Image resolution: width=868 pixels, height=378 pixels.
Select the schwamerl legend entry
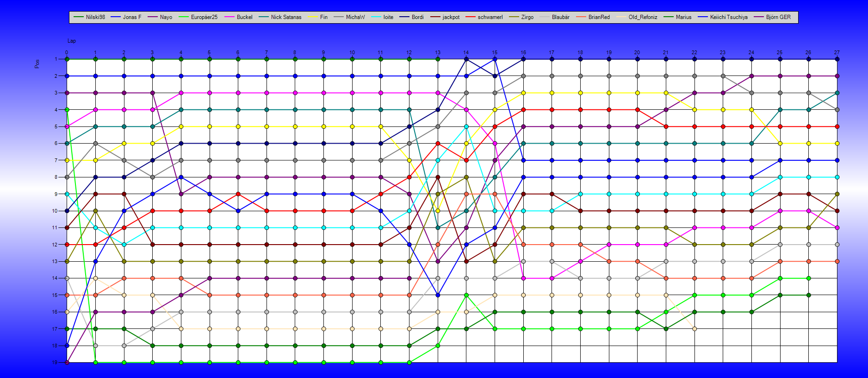484,17
